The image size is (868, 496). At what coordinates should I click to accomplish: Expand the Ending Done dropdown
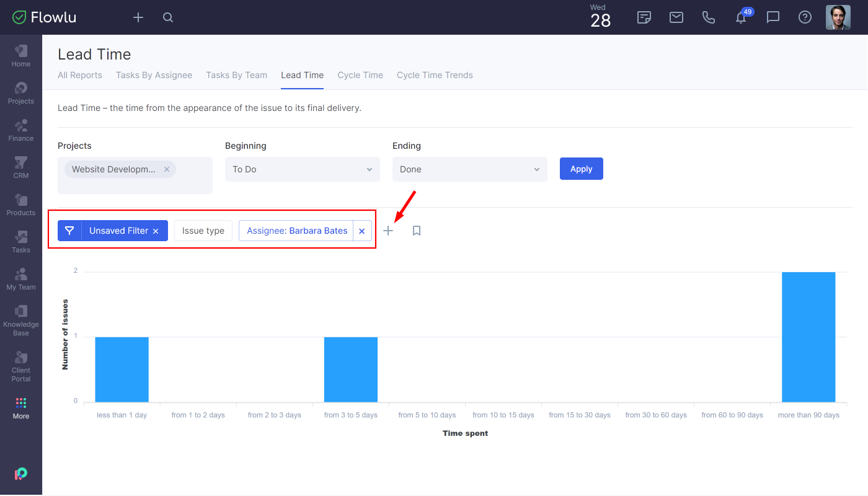(470, 169)
